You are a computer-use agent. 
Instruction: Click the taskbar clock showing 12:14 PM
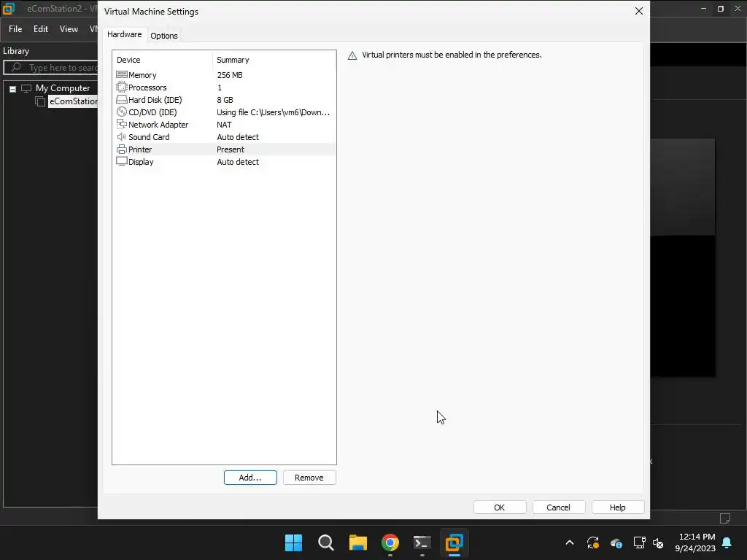tap(695, 542)
